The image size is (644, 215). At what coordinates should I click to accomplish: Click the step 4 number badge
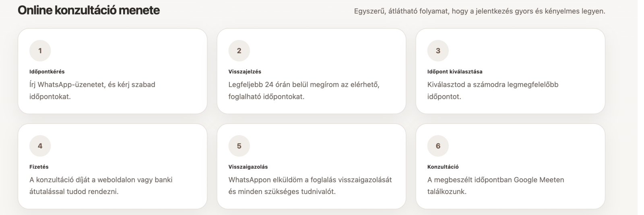pos(40,146)
